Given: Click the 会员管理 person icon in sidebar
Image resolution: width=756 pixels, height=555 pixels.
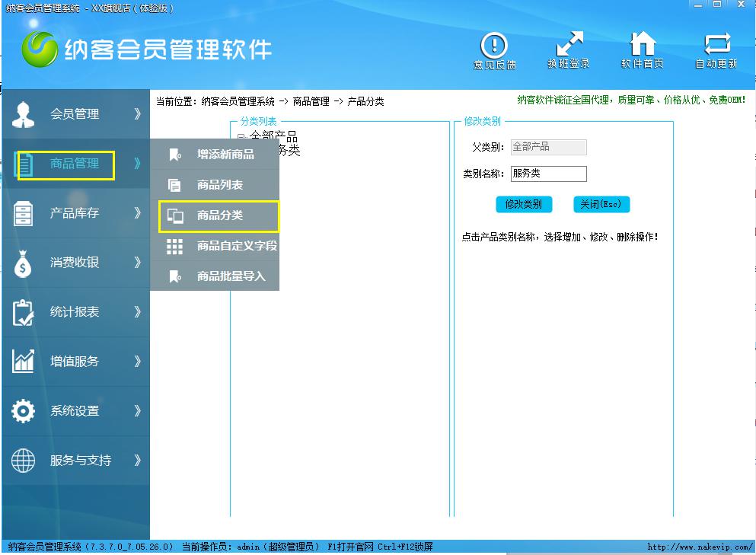Looking at the screenshot, I should [x=24, y=114].
